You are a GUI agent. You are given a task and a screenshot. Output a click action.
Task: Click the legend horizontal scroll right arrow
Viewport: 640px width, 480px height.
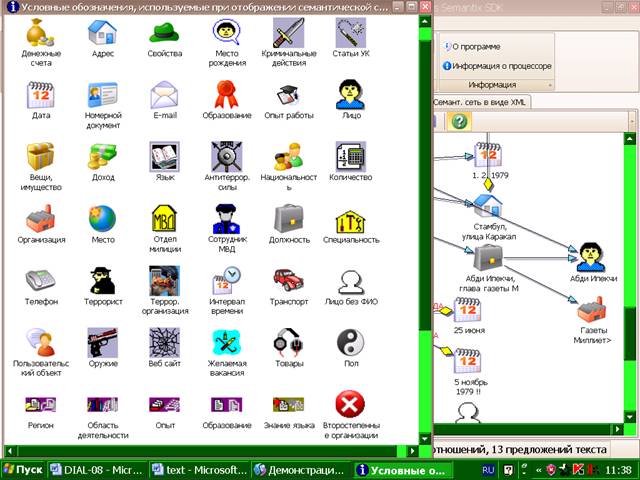coord(412,451)
